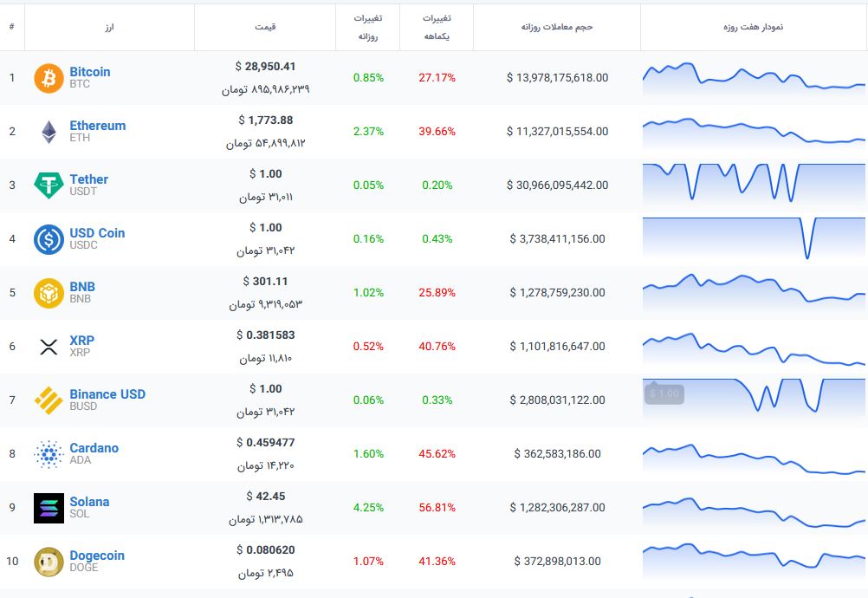Viewport: 868px width, 598px height.
Task: Click Cardano price $ 0.459477
Action: click(266, 442)
